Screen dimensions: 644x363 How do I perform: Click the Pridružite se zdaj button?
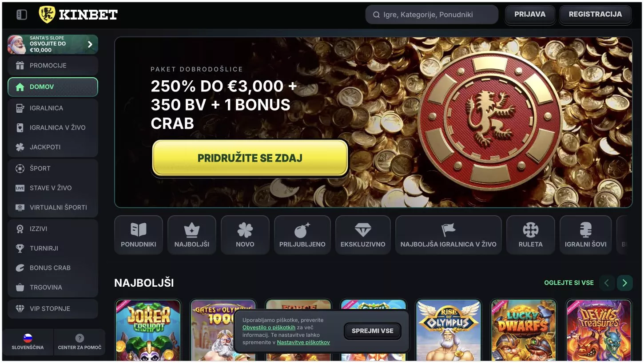click(x=250, y=158)
